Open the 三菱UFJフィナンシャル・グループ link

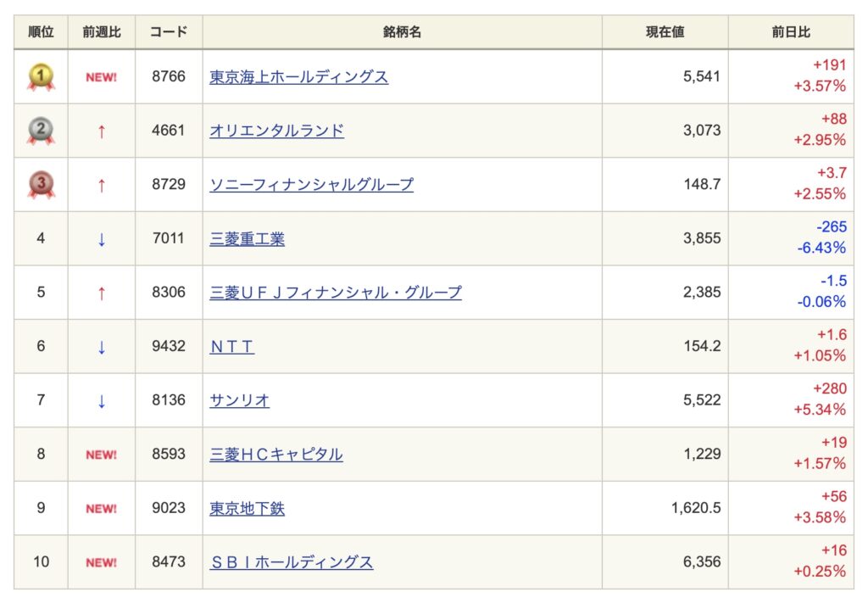tap(336, 293)
